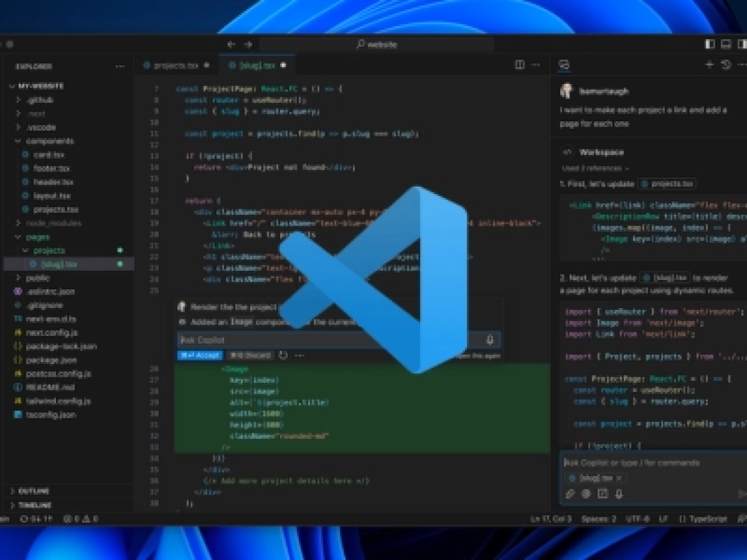The width and height of the screenshot is (747, 560).
Task: Toggle primary sidebar layout icon in title bar
Action: (x=710, y=44)
